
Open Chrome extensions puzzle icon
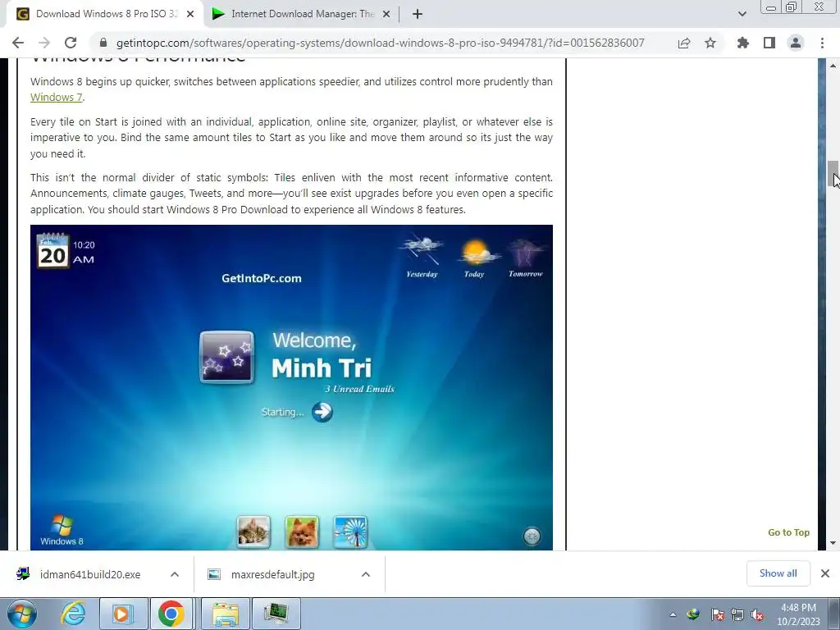(742, 43)
